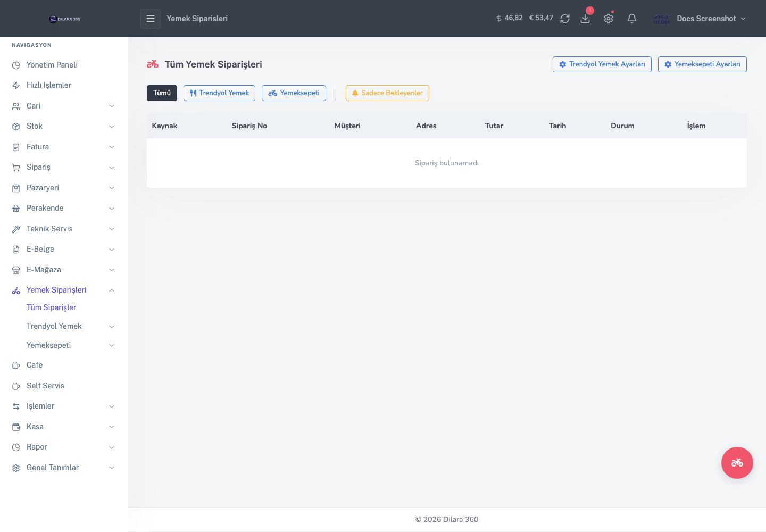Open Yemeksepeti Ayarları button

pyautogui.click(x=702, y=64)
